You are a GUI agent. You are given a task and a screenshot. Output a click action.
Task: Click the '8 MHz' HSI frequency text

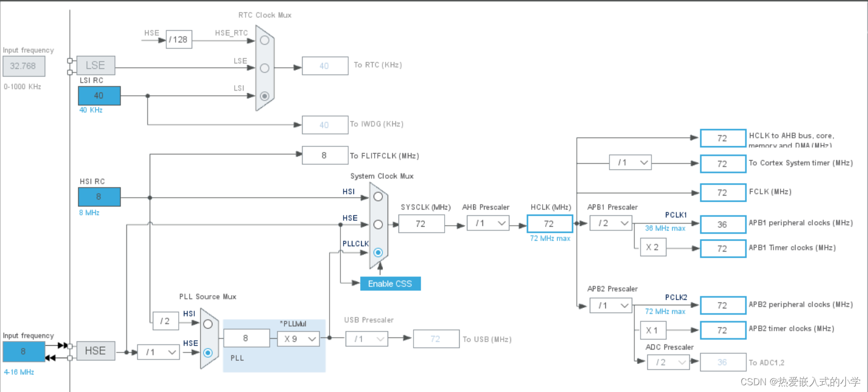pos(89,213)
